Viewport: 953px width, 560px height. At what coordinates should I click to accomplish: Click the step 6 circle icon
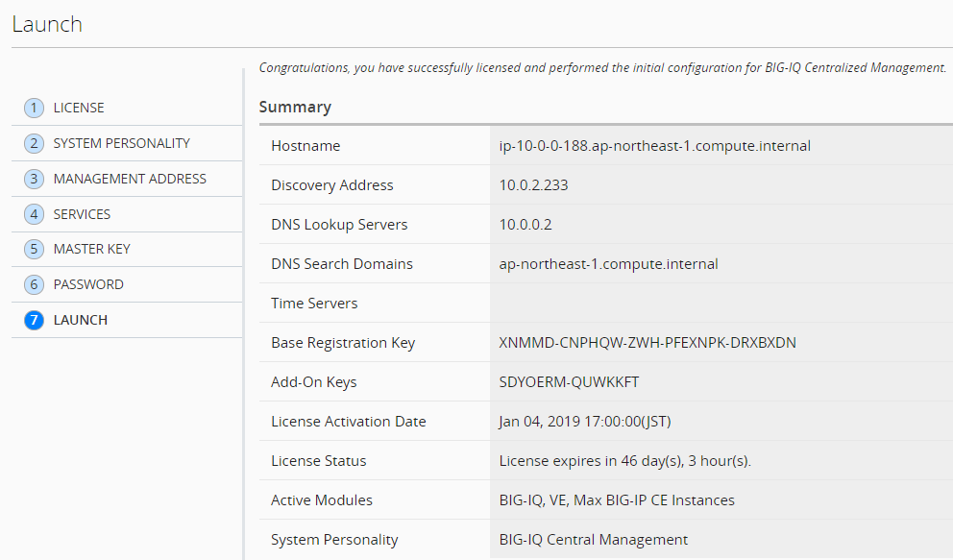pos(34,284)
